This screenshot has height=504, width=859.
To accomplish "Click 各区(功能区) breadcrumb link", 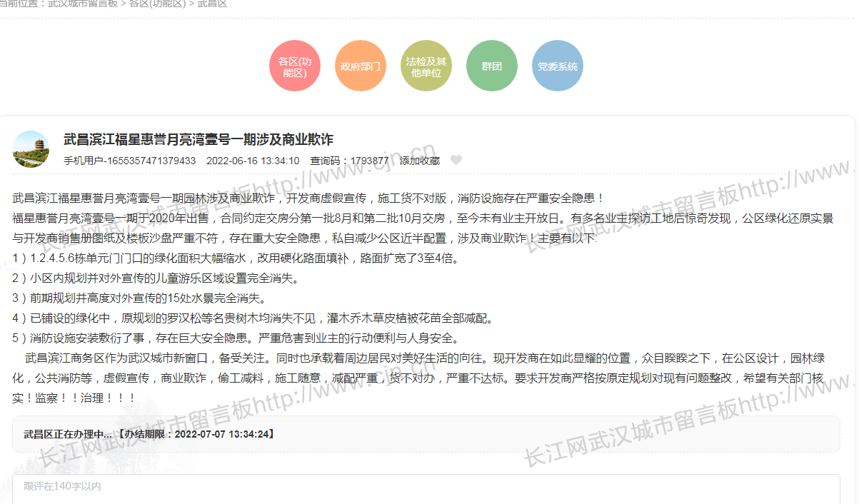I will pos(157,4).
